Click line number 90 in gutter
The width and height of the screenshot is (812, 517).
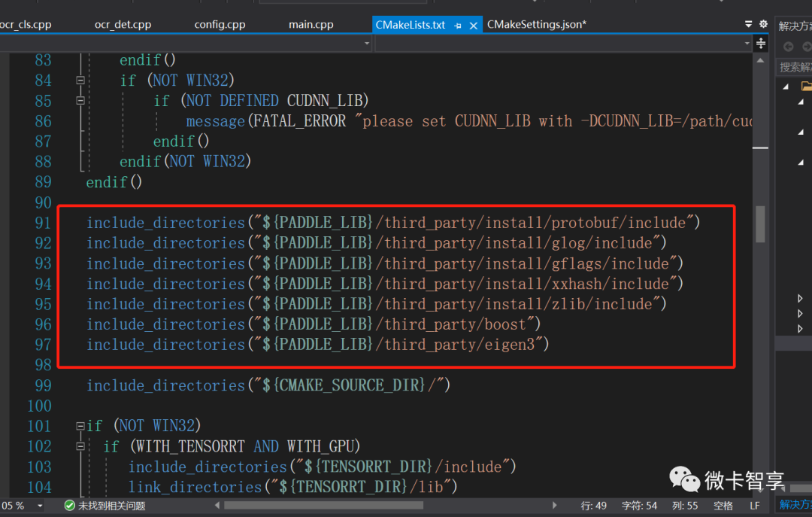click(x=43, y=202)
